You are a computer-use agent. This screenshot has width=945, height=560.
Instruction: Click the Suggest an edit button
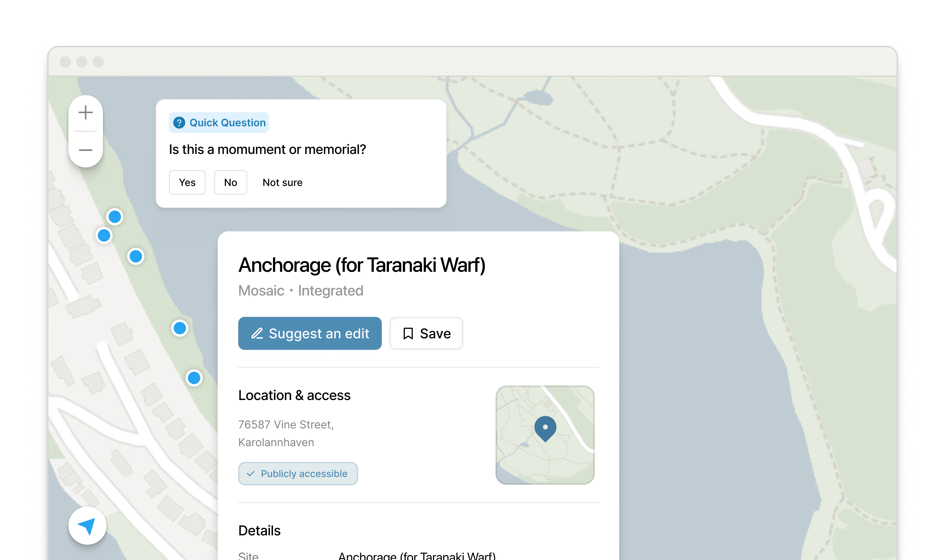point(310,333)
